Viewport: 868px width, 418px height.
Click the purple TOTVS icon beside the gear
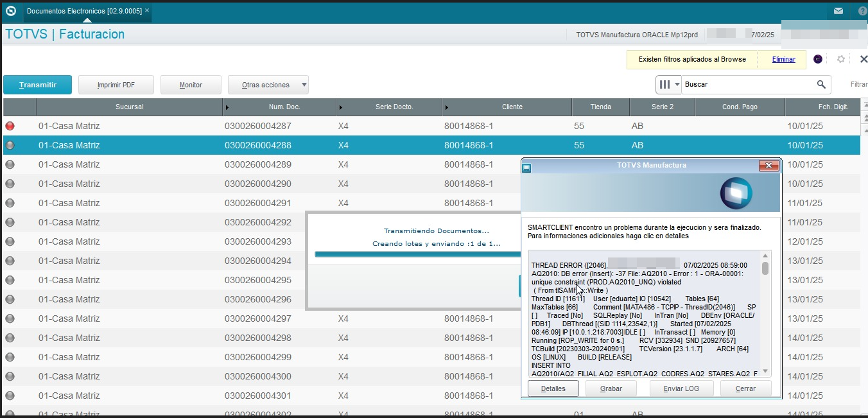[817, 58]
